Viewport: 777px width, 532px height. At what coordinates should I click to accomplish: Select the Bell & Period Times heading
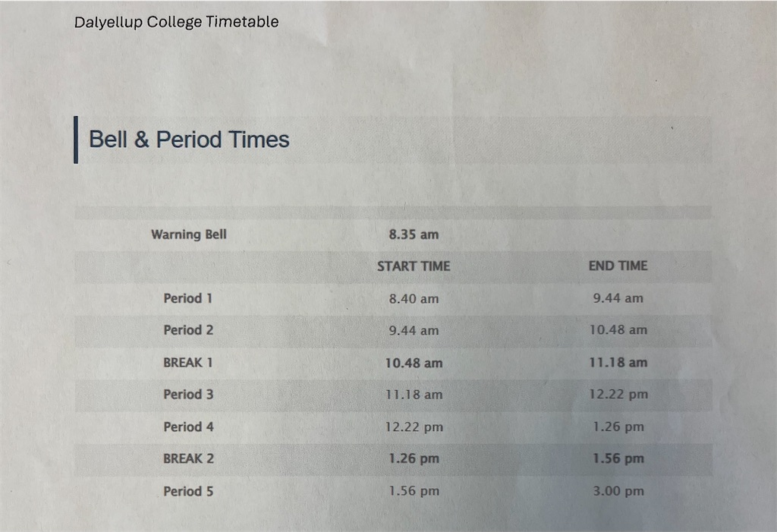[x=189, y=140]
